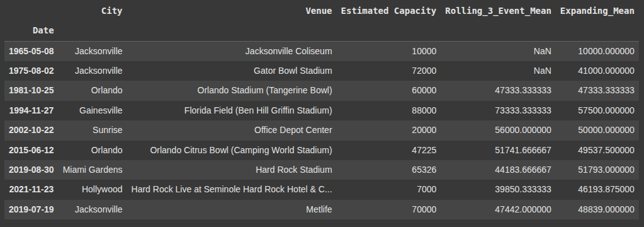Select the 1965-05-08 row date
Viewport: 644px width, 227px height.
[31, 51]
